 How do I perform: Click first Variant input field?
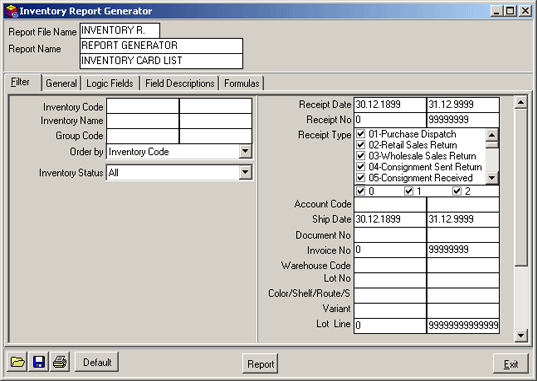click(x=390, y=310)
